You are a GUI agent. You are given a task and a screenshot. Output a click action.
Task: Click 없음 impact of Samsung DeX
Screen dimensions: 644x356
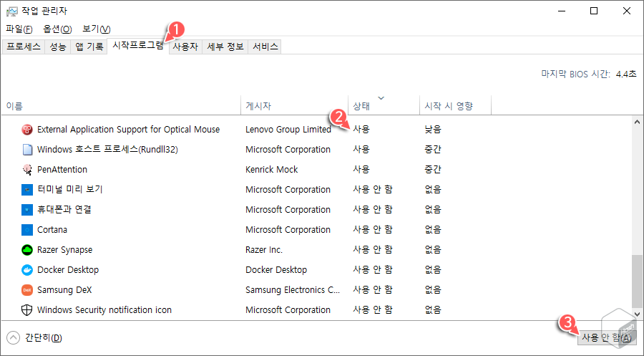tap(433, 290)
